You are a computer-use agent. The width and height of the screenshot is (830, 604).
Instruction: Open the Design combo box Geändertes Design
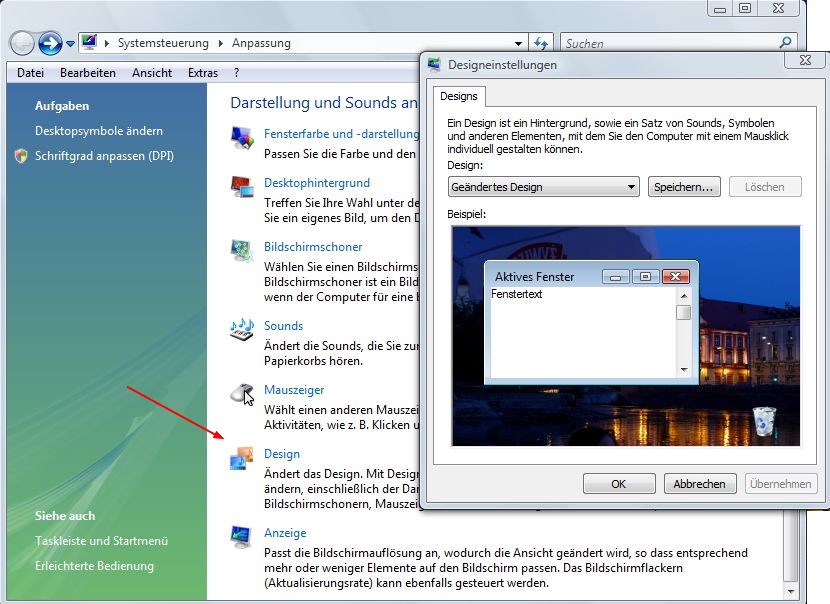point(543,187)
